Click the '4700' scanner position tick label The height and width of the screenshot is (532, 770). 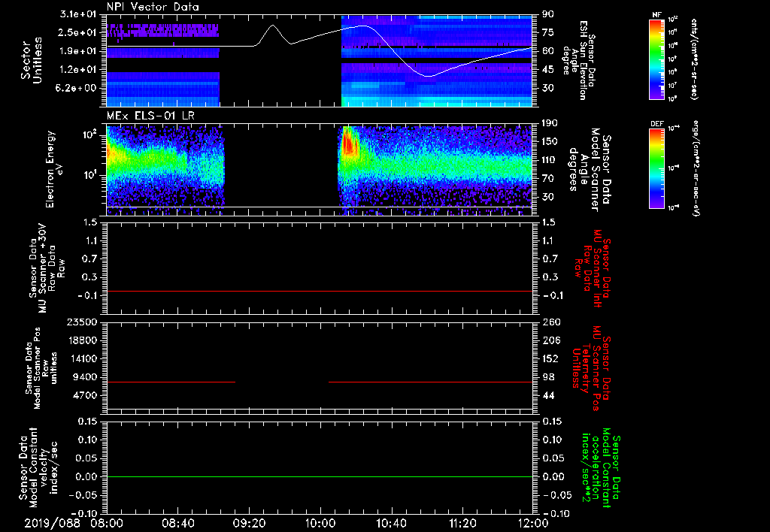coord(86,395)
